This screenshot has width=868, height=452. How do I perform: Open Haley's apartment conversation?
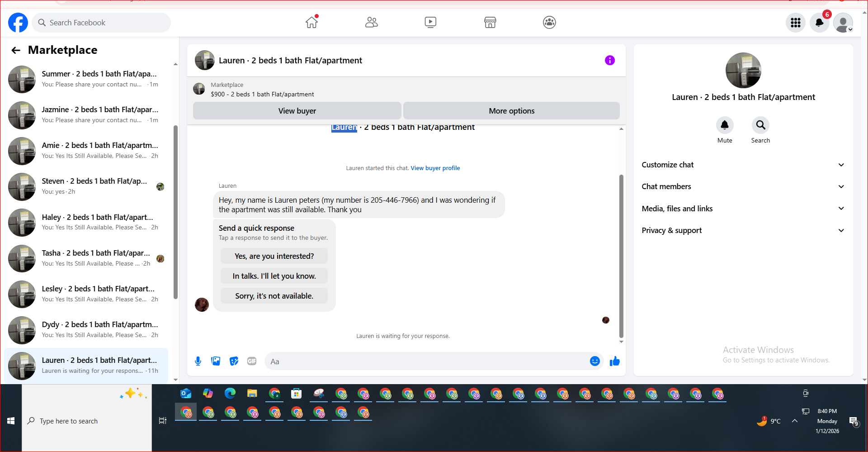point(86,223)
